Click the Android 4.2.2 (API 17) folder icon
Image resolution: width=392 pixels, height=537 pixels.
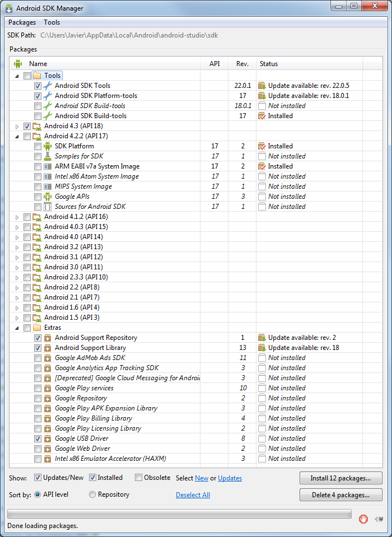click(x=37, y=136)
